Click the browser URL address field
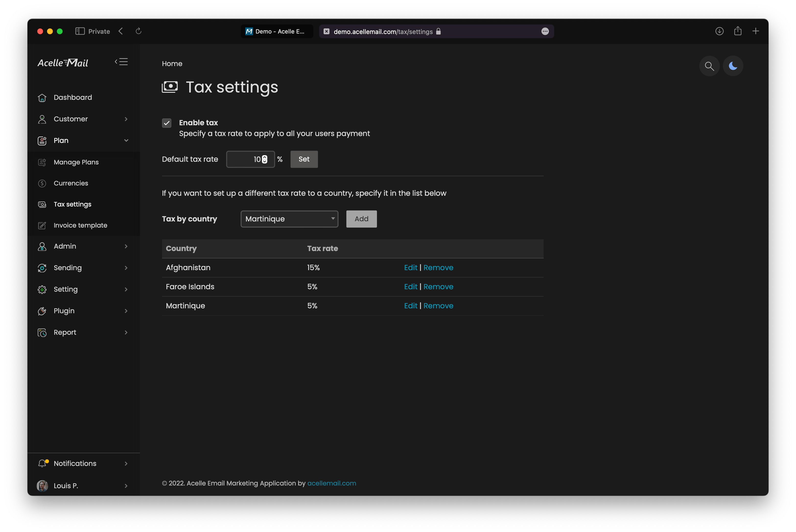The height and width of the screenshot is (532, 796). [x=436, y=31]
